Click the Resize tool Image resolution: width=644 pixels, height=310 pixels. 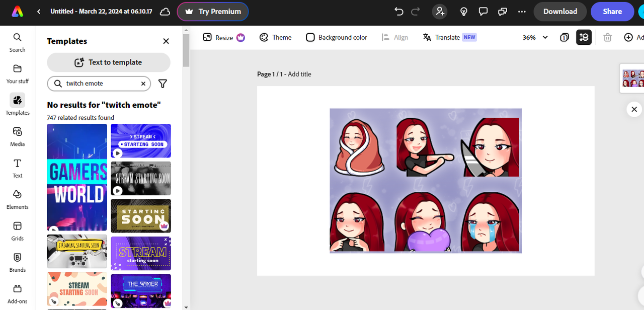click(x=224, y=37)
